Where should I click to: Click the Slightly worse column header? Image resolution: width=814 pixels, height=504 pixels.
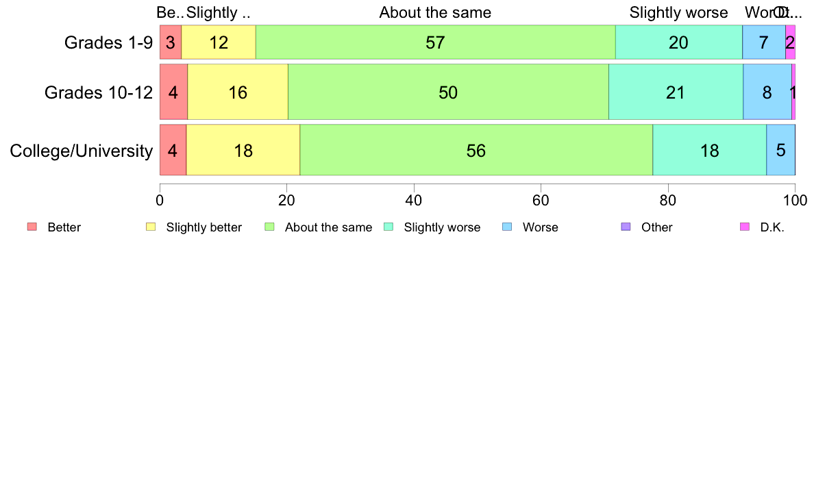click(x=678, y=12)
